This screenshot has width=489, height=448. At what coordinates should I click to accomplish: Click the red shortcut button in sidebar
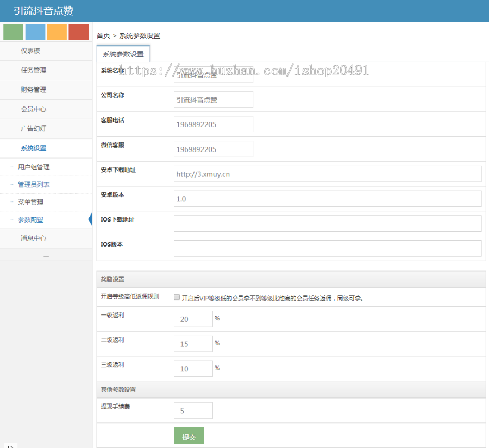(78, 32)
